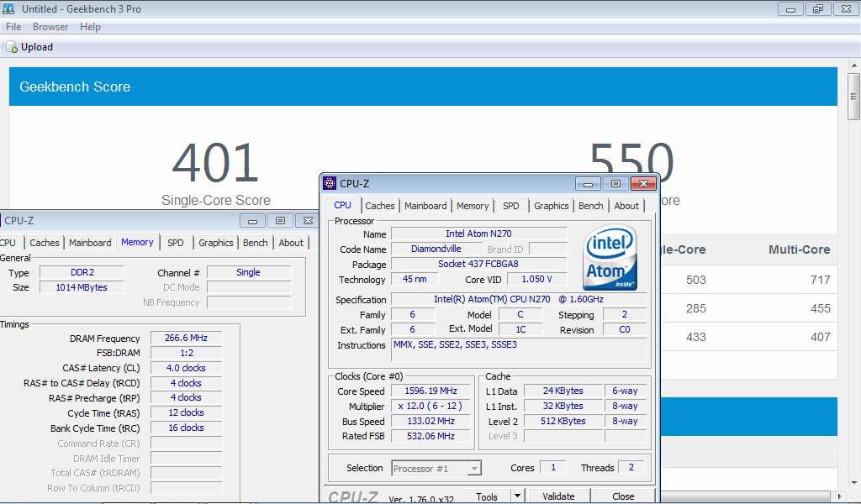Viewport: 861px width, 504px height.
Task: Click the Cycle Time 12 clocks value
Action: pos(186,412)
